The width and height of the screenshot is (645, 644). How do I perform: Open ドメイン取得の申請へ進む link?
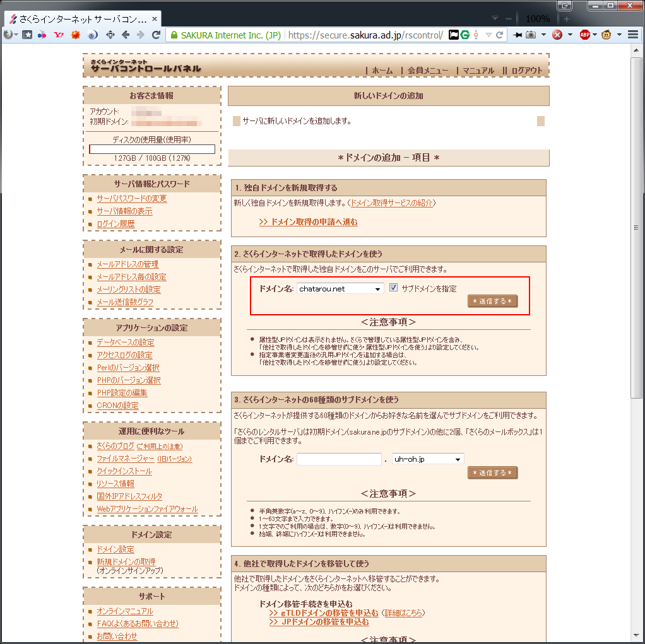point(308,221)
